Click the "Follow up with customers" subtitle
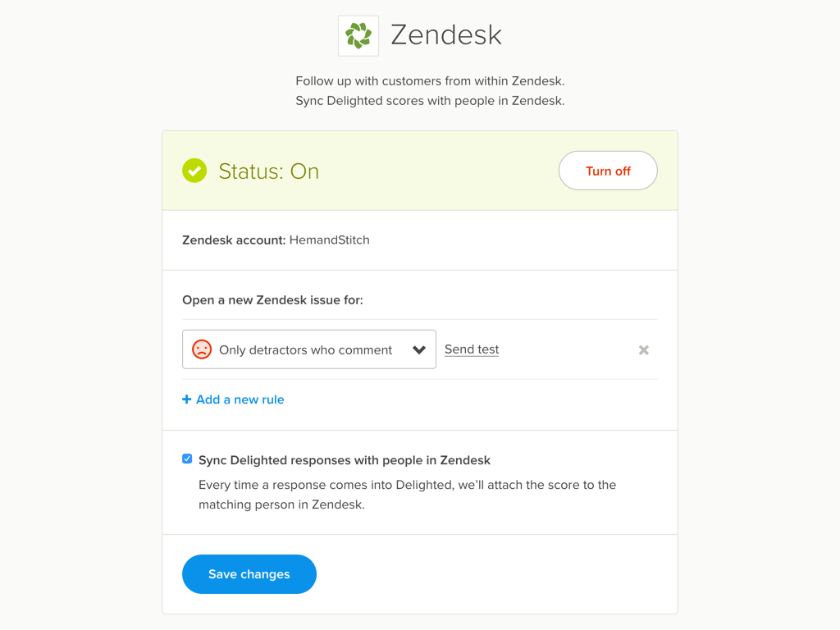This screenshot has width=840, height=630. coord(430,81)
